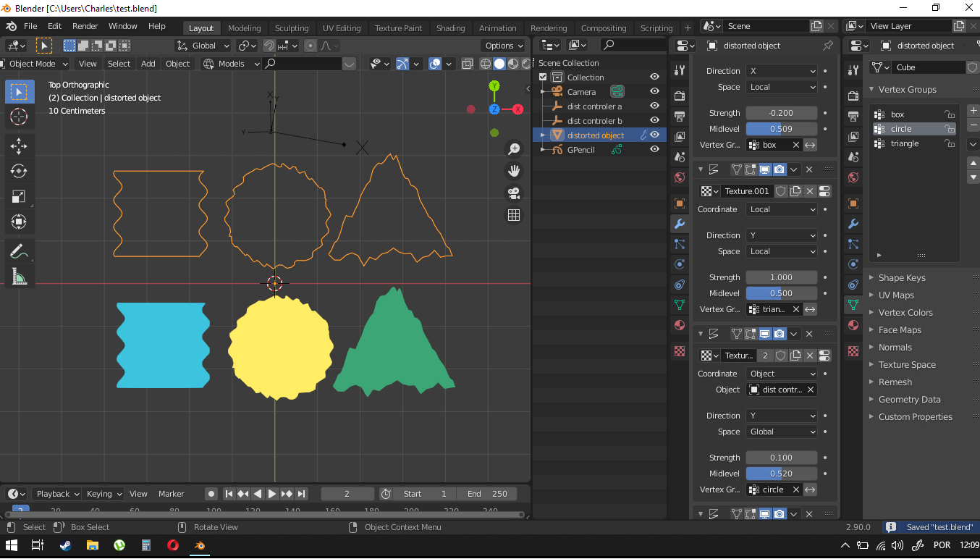Image resolution: width=980 pixels, height=559 pixels.
Task: Open the Coordinate Object dropdown
Action: point(781,374)
